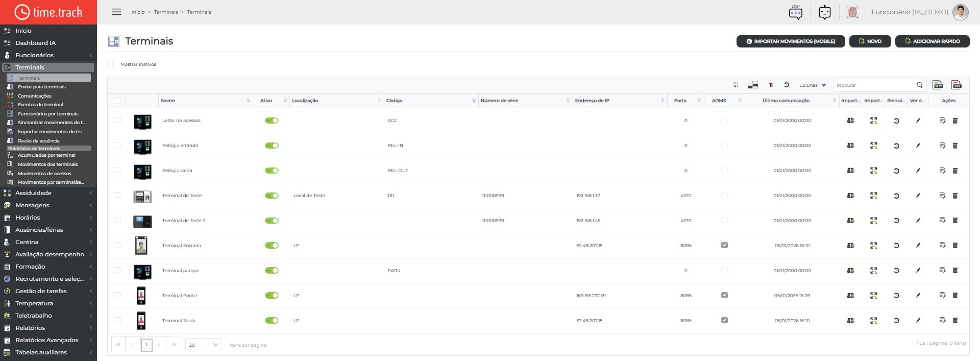Check the select-all checkbox in the table header
Screen dimensions: 980x361
(x=117, y=101)
